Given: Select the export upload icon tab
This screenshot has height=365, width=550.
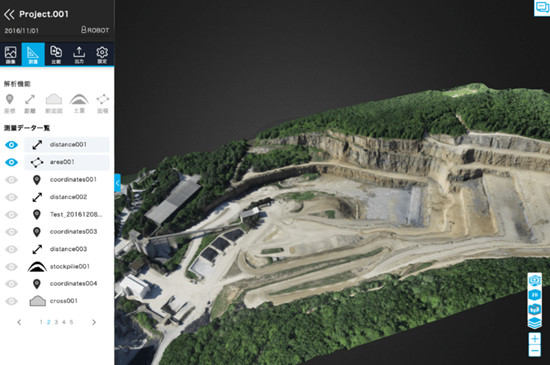Looking at the screenshot, I should tap(79, 54).
